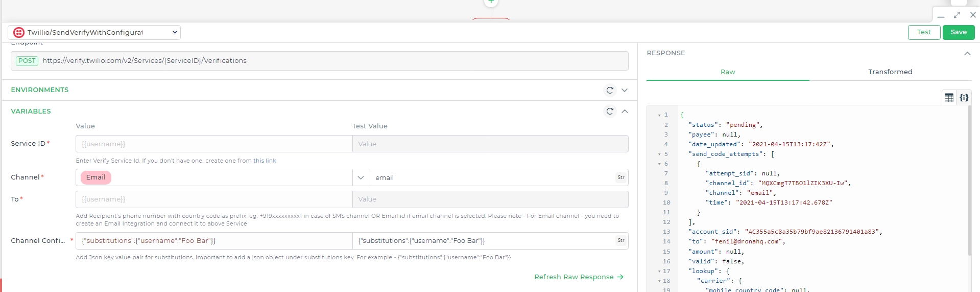
Task: Switch response to JSON view icon
Action: pyautogui.click(x=964, y=98)
